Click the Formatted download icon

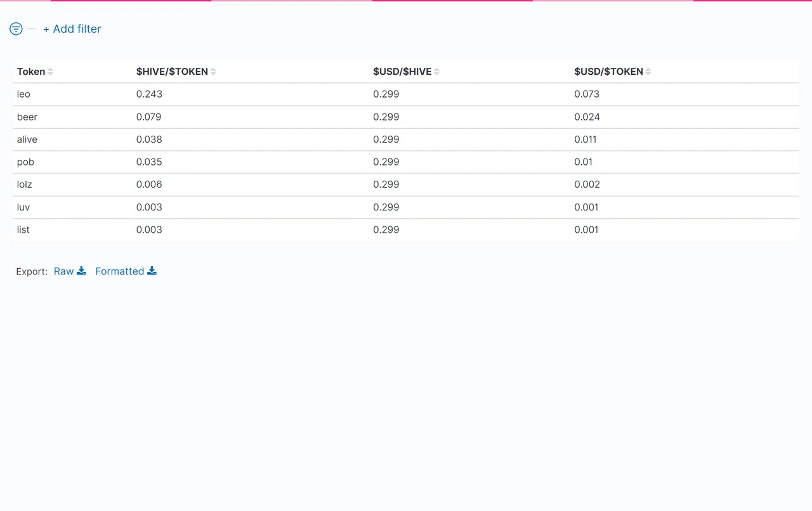click(x=152, y=271)
